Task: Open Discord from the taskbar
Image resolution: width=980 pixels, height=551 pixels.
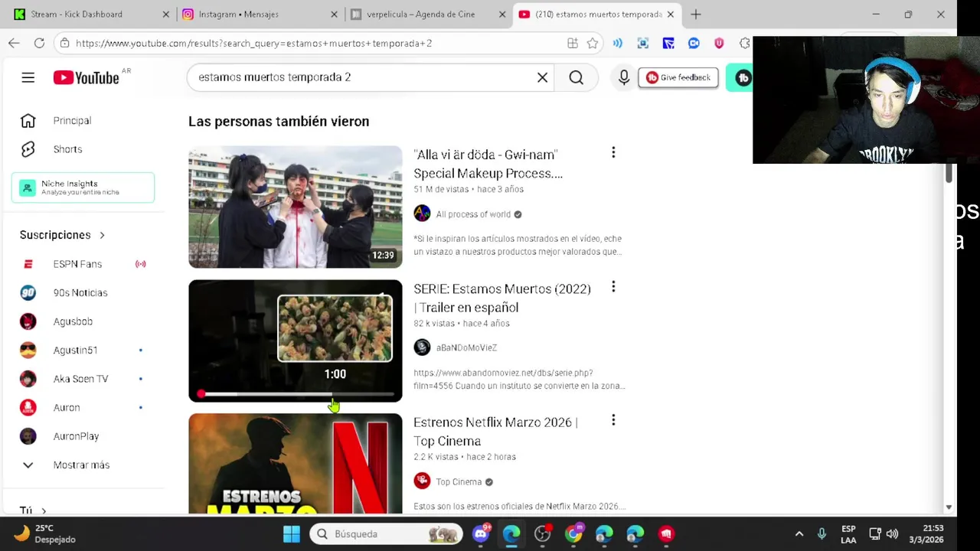Action: pos(481,534)
